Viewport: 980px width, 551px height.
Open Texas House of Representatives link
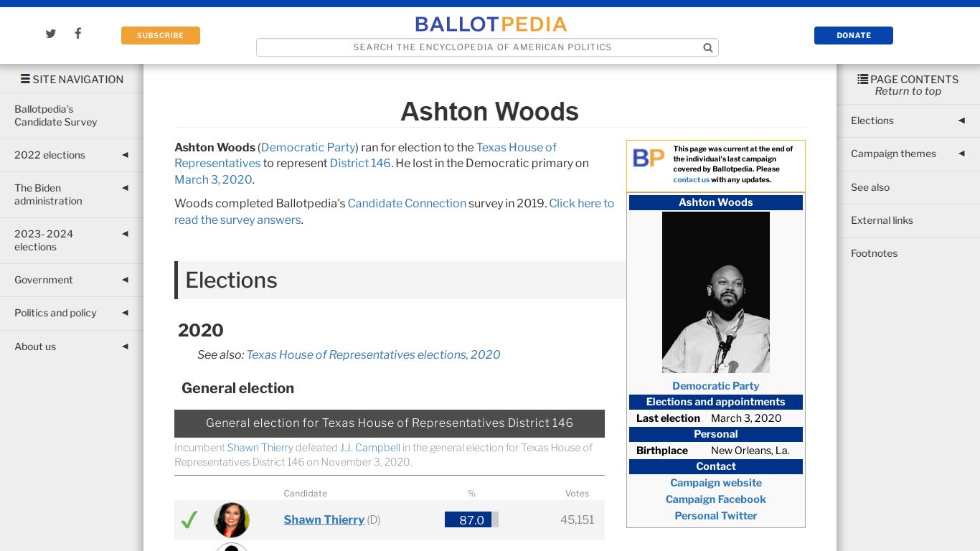(365, 155)
